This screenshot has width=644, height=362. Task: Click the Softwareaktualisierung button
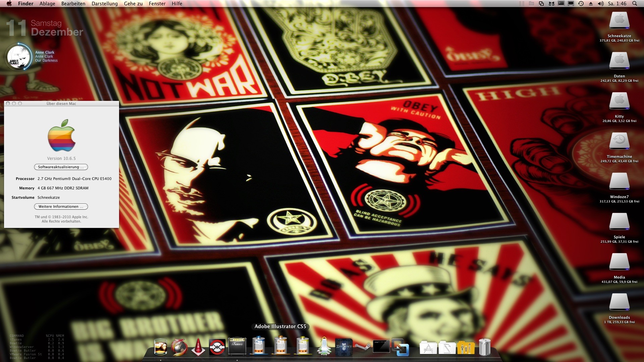tap(61, 167)
